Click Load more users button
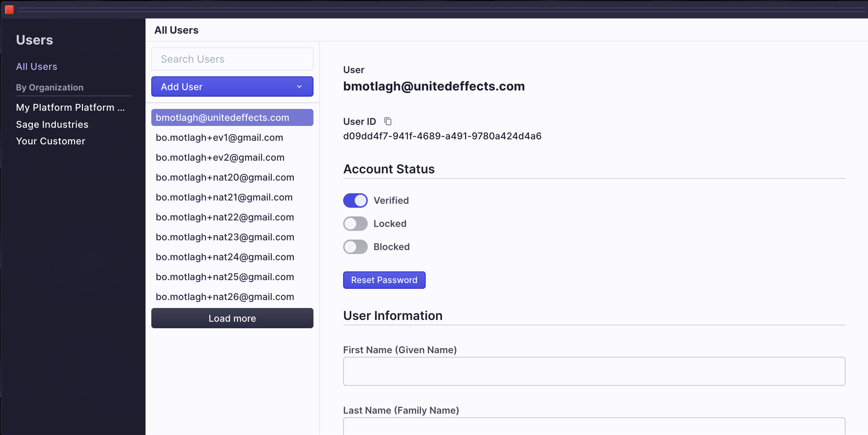Viewport: 868px width, 435px height. 232,318
